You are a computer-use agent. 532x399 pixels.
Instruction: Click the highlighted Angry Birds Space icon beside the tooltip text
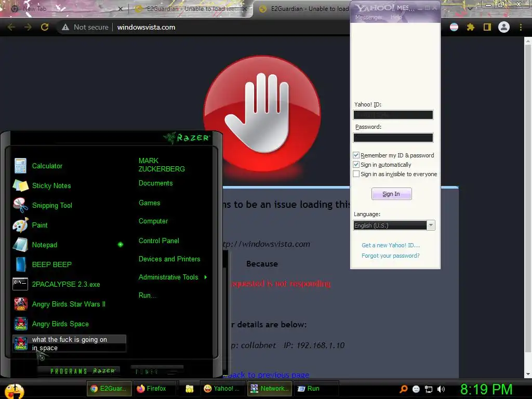click(x=20, y=343)
